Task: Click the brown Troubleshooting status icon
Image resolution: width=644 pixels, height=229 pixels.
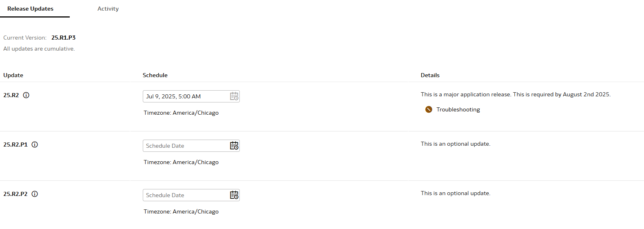Action: (429, 109)
